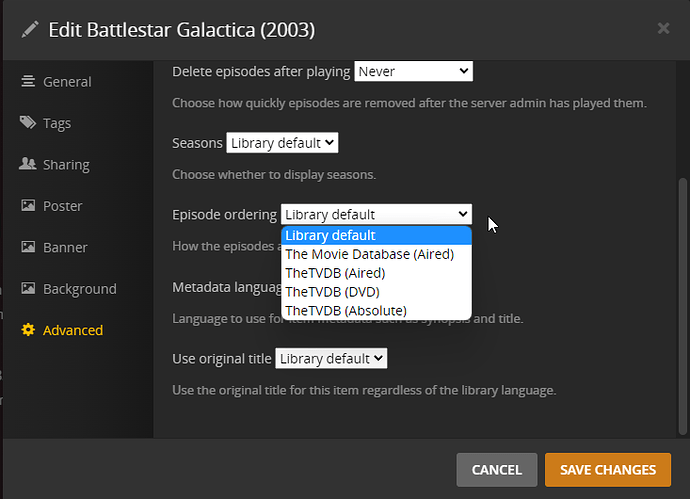This screenshot has width=690, height=499.
Task: Close the Edit Battlestar Galactica dialog
Action: click(663, 28)
